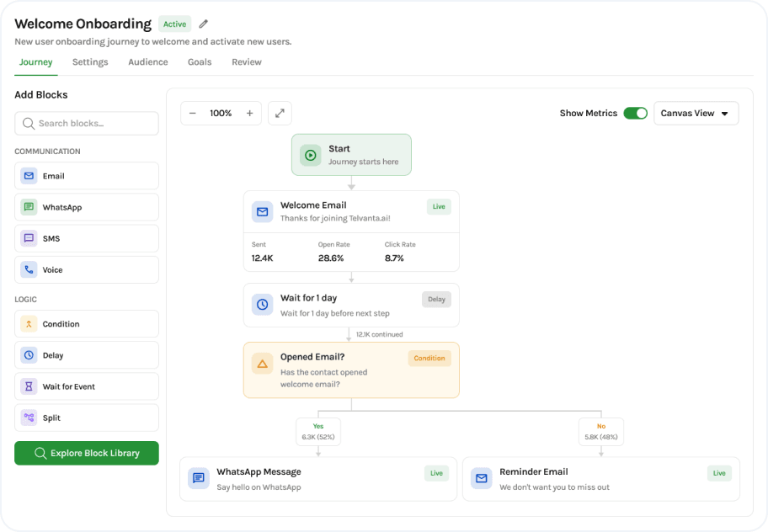
Task: Select the Yes branch 6.3K (52%) label
Action: [x=318, y=432]
